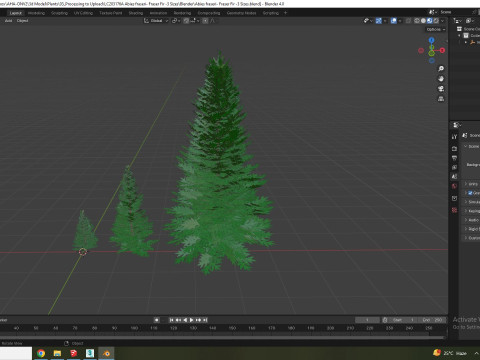Toggle the camera view icon
The image size is (480, 360).
tap(441, 89)
